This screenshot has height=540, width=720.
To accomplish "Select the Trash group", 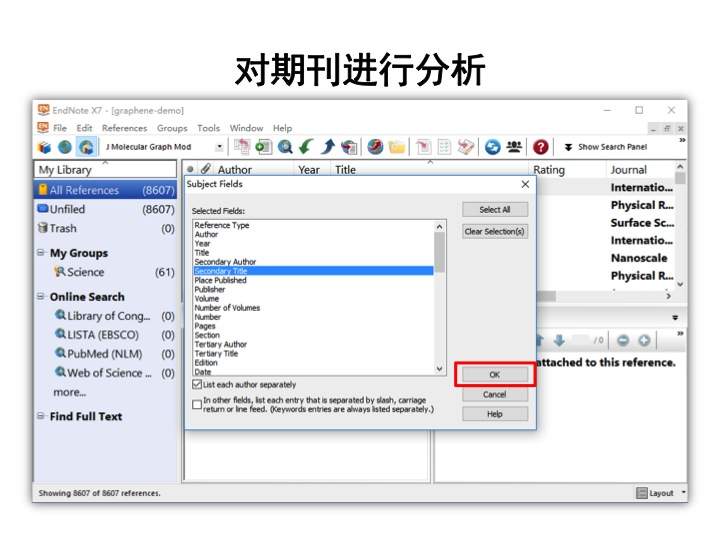I will 106,228.
